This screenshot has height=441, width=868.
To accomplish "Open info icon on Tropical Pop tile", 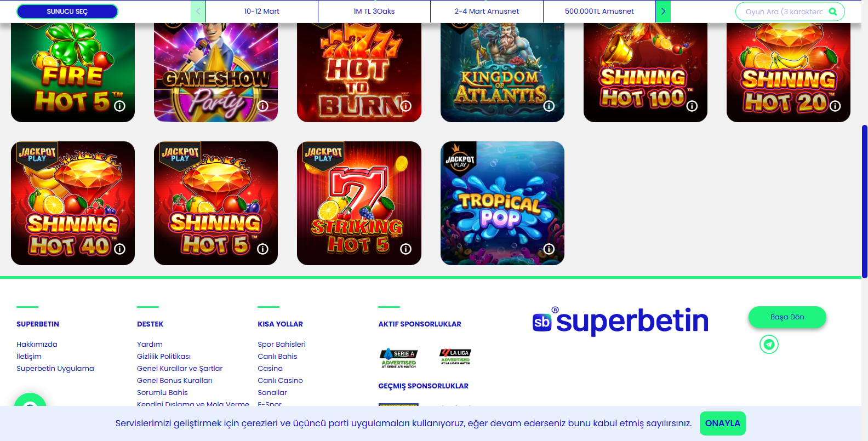I will coord(549,249).
